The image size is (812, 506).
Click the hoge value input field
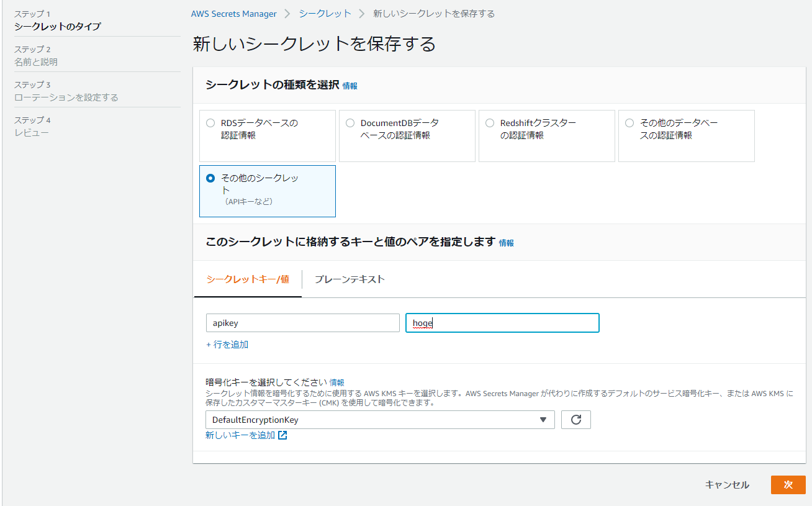click(x=502, y=323)
